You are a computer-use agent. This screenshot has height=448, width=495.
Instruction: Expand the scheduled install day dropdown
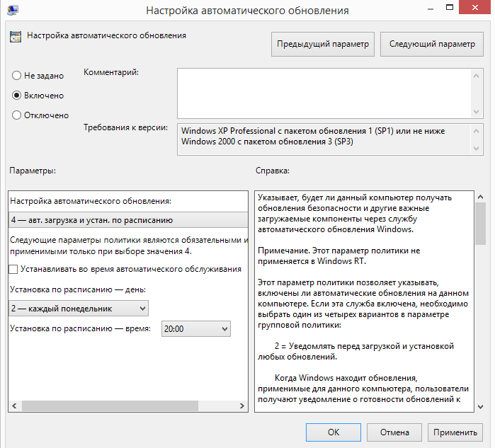pos(79,308)
